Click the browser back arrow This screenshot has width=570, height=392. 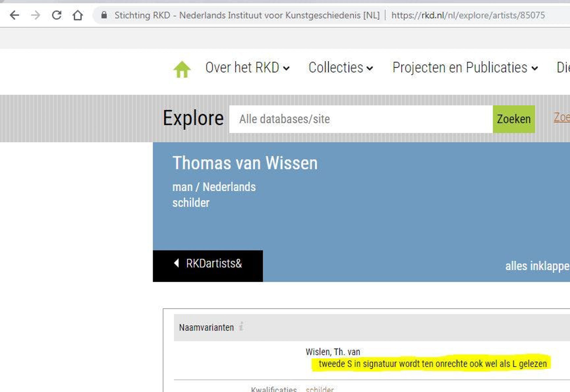click(x=14, y=15)
